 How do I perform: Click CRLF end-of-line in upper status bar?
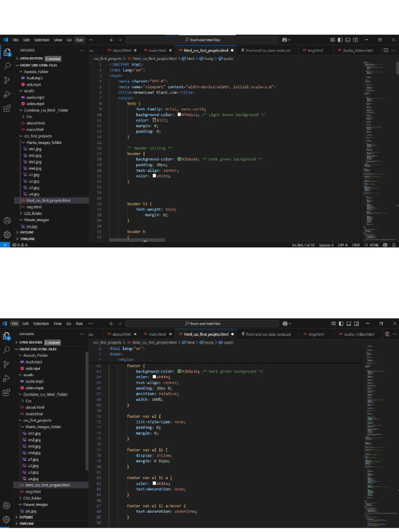pyautogui.click(x=356, y=245)
